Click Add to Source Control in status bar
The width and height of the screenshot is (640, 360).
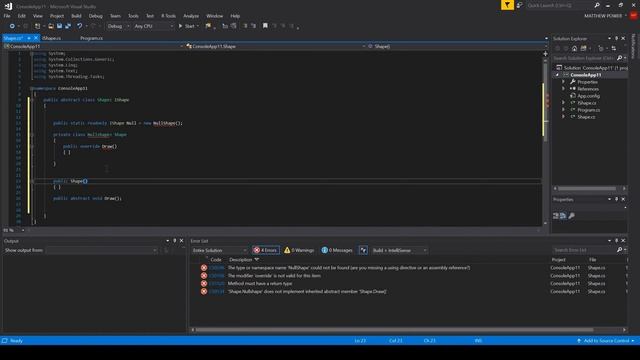point(606,340)
